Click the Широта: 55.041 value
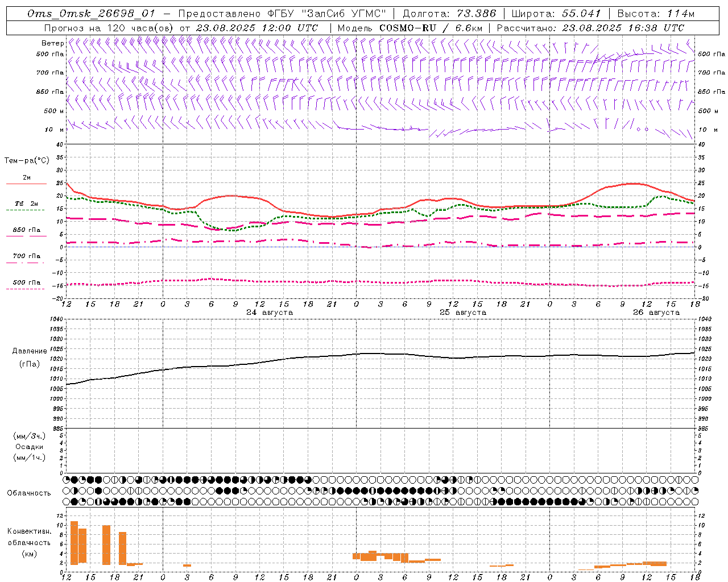This screenshot has height=582, width=728. (x=556, y=14)
